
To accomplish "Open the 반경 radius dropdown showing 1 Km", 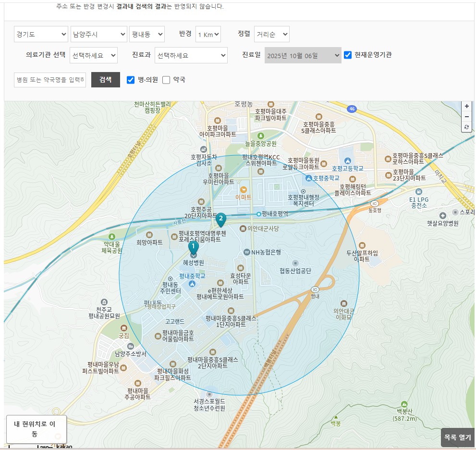I will click(x=208, y=34).
